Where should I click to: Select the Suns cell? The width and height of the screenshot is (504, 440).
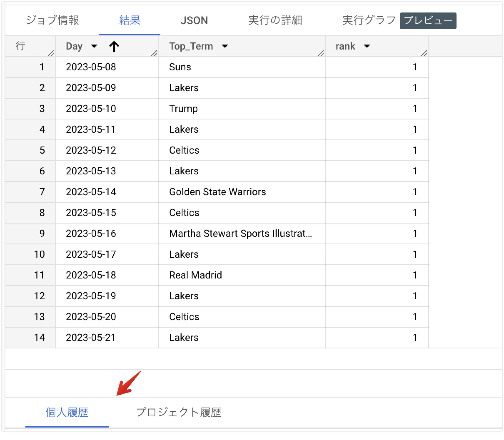(242, 67)
